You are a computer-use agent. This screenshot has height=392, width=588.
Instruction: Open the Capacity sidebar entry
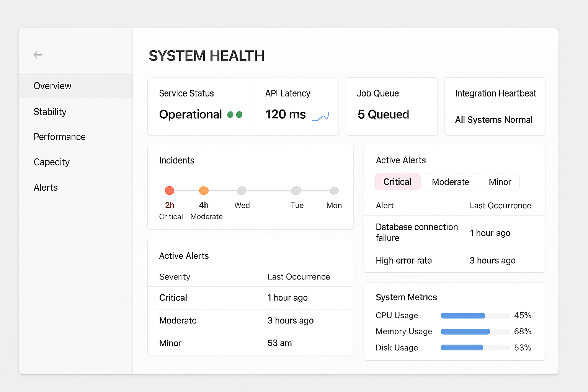51,162
